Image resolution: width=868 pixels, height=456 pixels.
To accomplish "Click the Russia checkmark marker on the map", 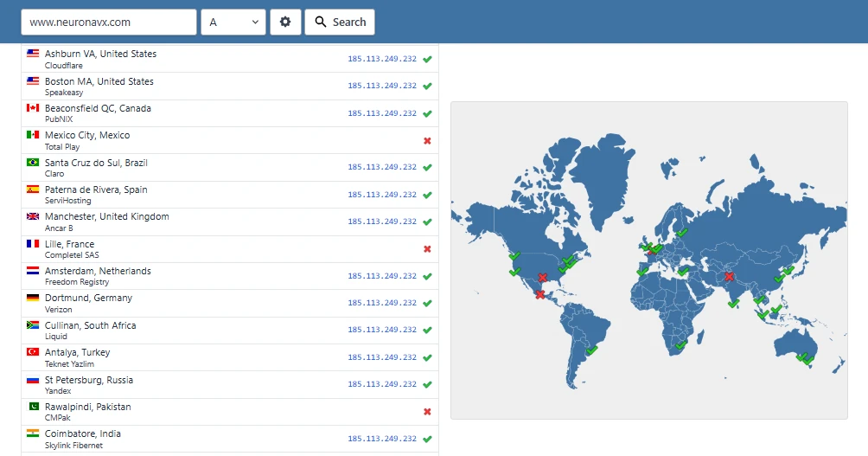I will point(682,233).
